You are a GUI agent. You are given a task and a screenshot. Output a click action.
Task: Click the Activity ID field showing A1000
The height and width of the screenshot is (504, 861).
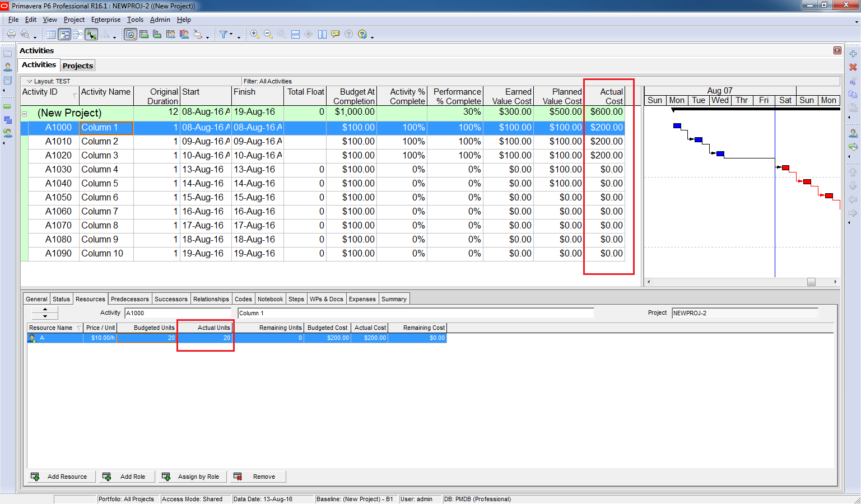click(178, 313)
